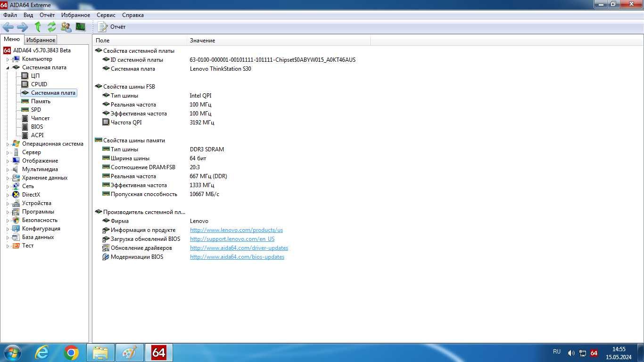Open the ACPI tree item
The image size is (644, 362).
37,135
